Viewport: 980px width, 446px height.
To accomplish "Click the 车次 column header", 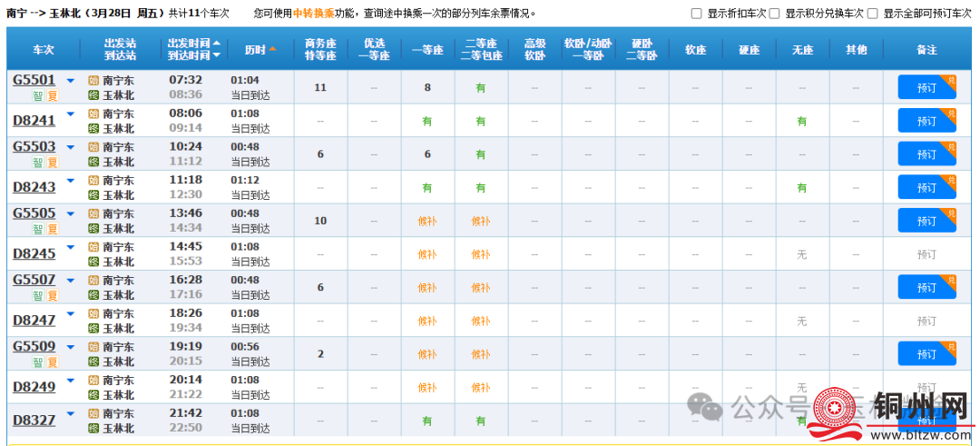I will [x=43, y=49].
